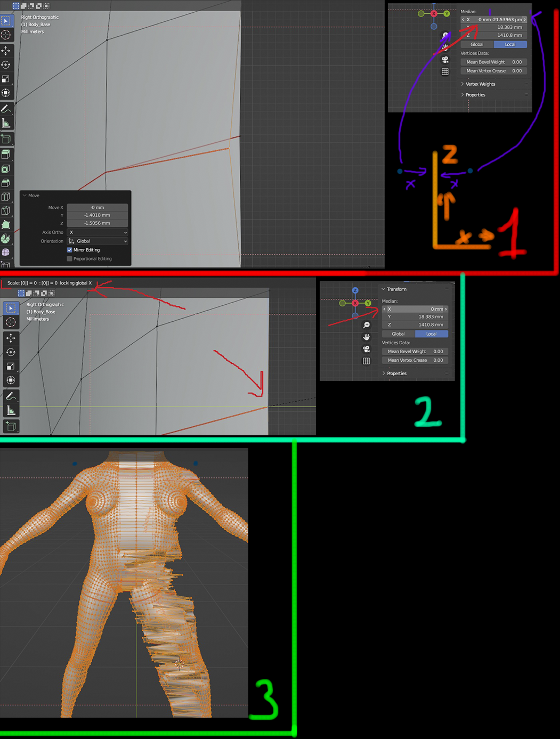Expand Properties section in the top sidebar
560x739 pixels.
[474, 95]
